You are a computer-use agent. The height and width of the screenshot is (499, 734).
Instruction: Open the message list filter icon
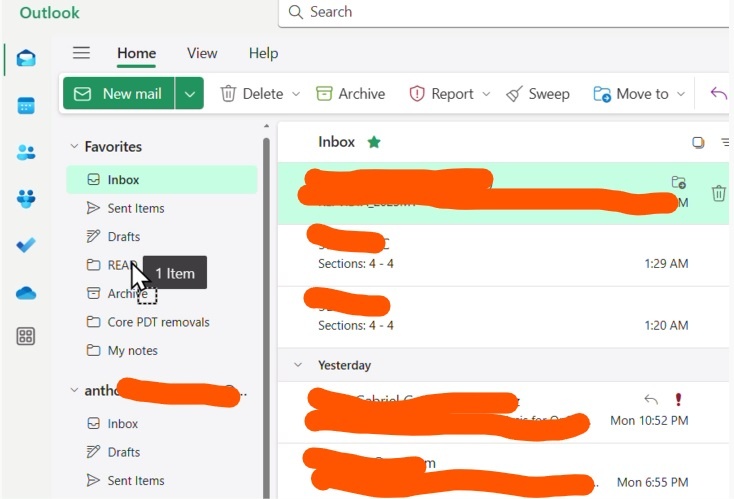[x=725, y=142]
